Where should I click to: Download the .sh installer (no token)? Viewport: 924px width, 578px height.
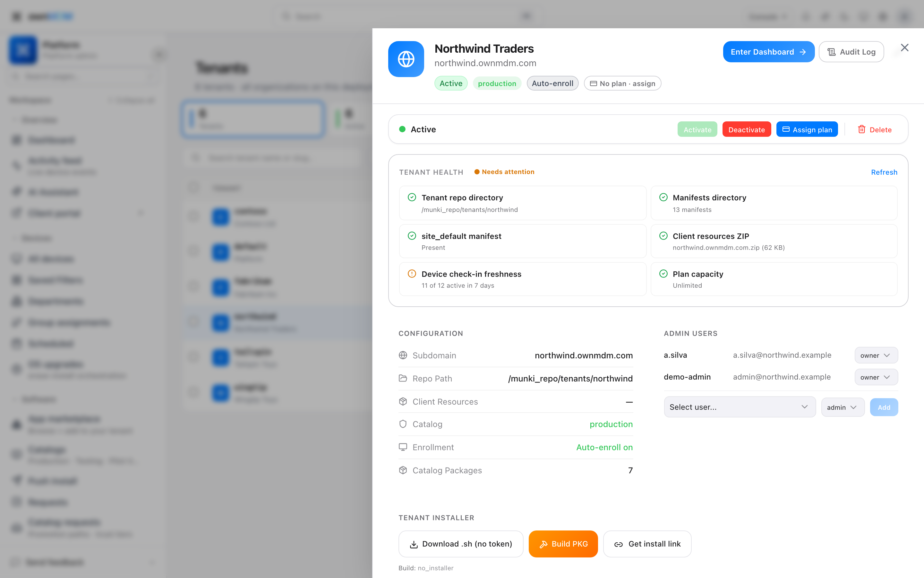coord(461,544)
